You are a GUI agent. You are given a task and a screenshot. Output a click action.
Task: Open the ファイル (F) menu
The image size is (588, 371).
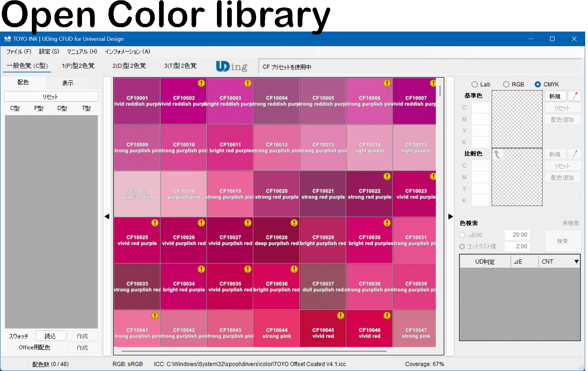tap(19, 52)
